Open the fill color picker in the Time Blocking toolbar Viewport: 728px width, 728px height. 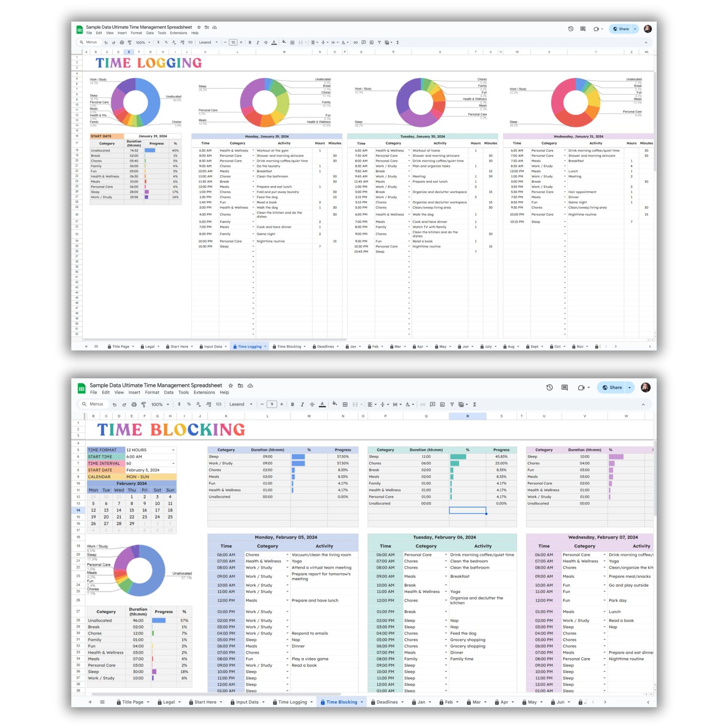click(x=334, y=404)
